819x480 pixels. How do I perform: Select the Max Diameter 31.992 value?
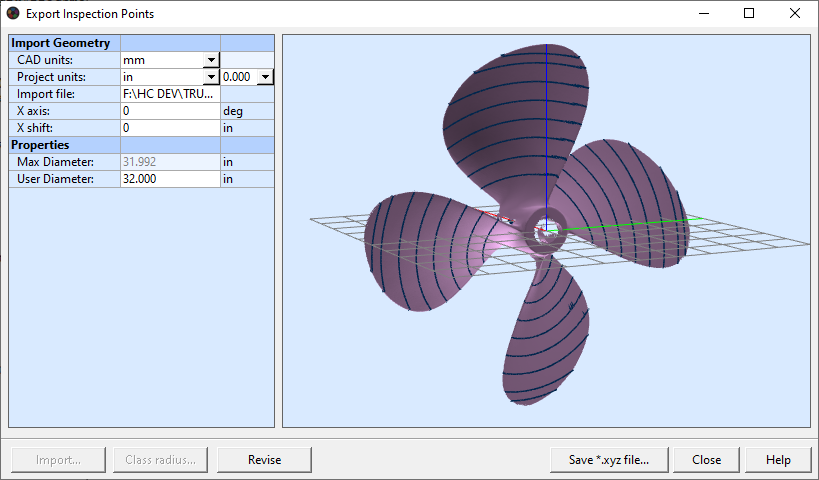point(170,162)
